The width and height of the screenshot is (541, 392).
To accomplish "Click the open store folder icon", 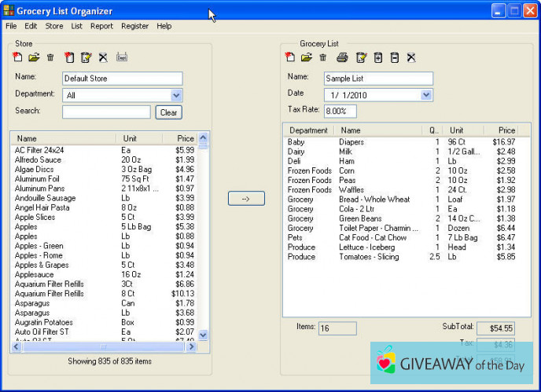I will (x=34, y=57).
